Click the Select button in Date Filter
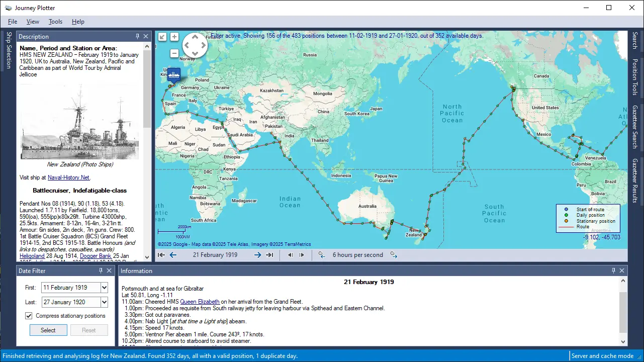Viewport: 644px width, 362px height. pos(48,330)
